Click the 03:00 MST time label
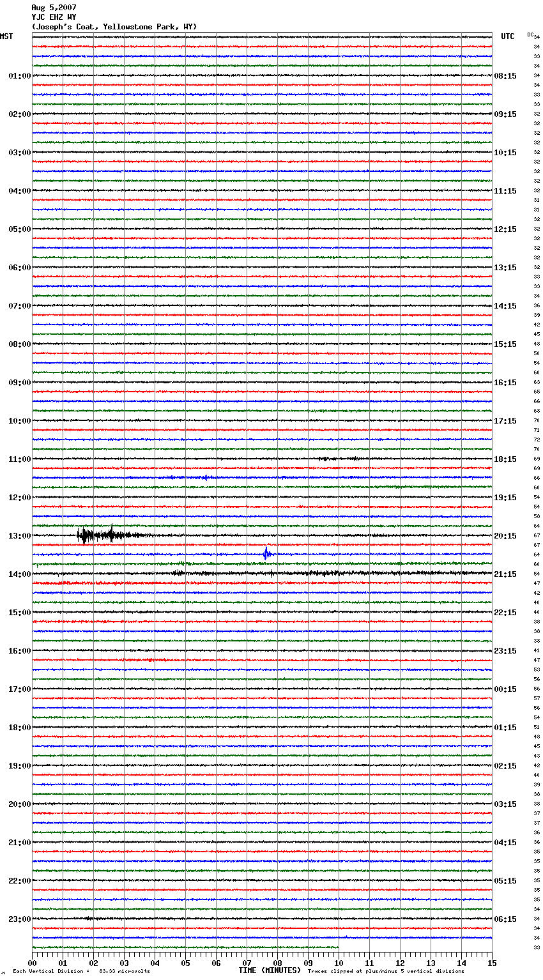The image size is (543, 980). (x=20, y=153)
